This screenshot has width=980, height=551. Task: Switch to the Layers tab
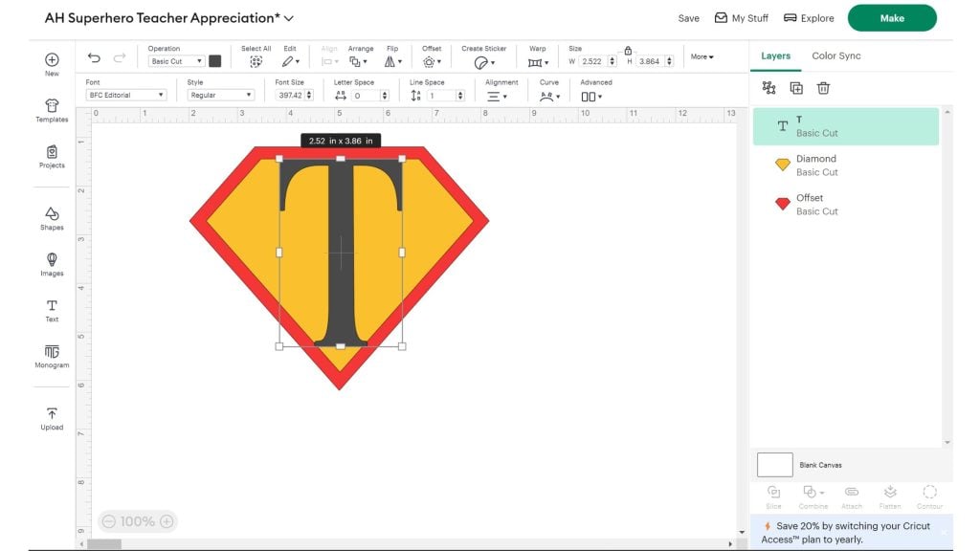coord(775,55)
